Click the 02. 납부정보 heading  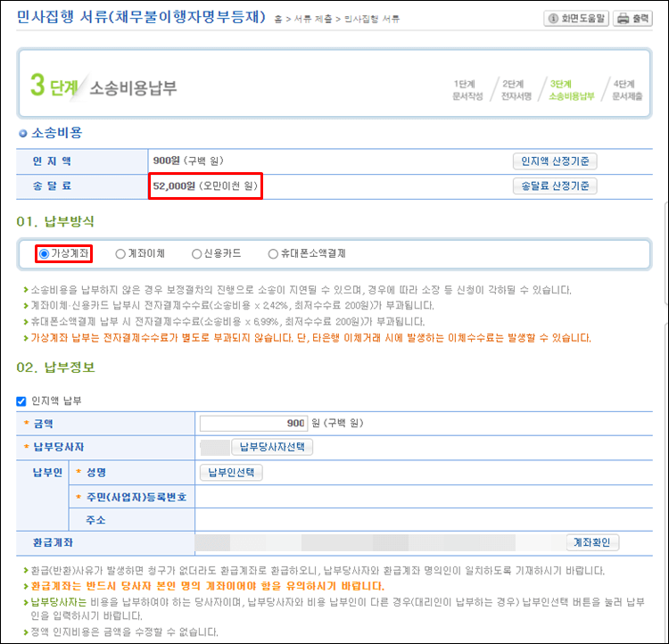55,367
